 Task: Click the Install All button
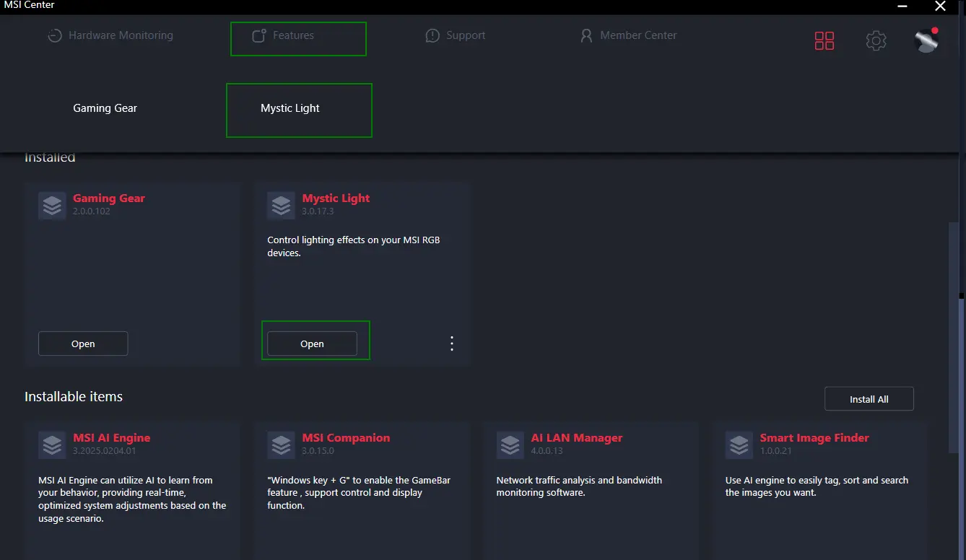(x=869, y=399)
